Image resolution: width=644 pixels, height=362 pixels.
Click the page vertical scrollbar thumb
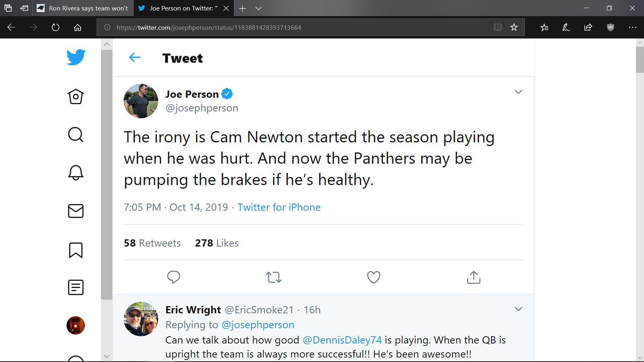click(x=640, y=60)
